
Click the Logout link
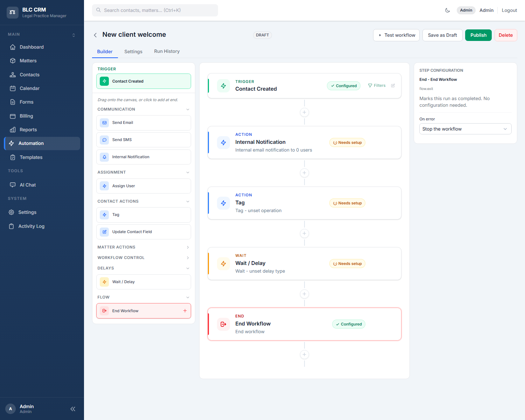coord(509,10)
